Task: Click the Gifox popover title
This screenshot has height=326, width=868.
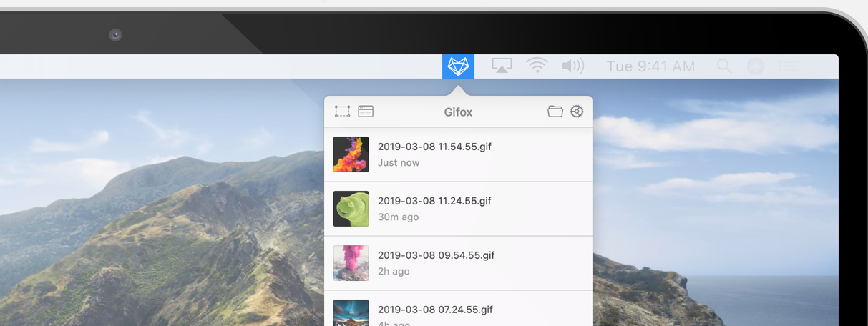Action: tap(458, 112)
